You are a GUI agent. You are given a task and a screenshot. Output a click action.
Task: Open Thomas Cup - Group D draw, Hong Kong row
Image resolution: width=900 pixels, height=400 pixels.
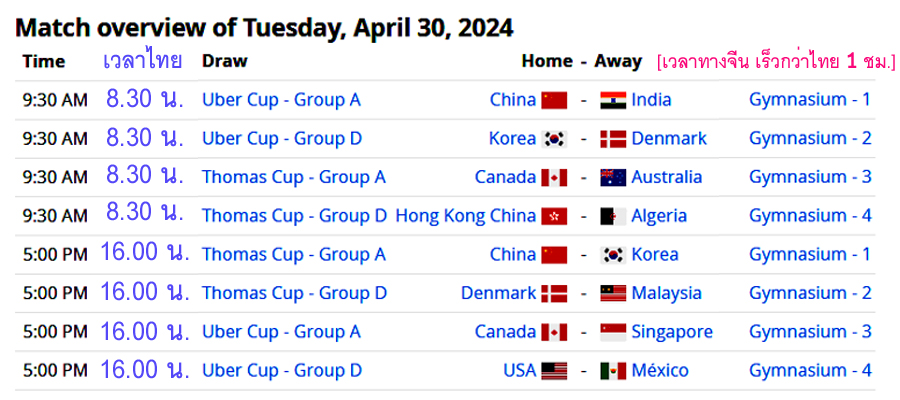(294, 216)
